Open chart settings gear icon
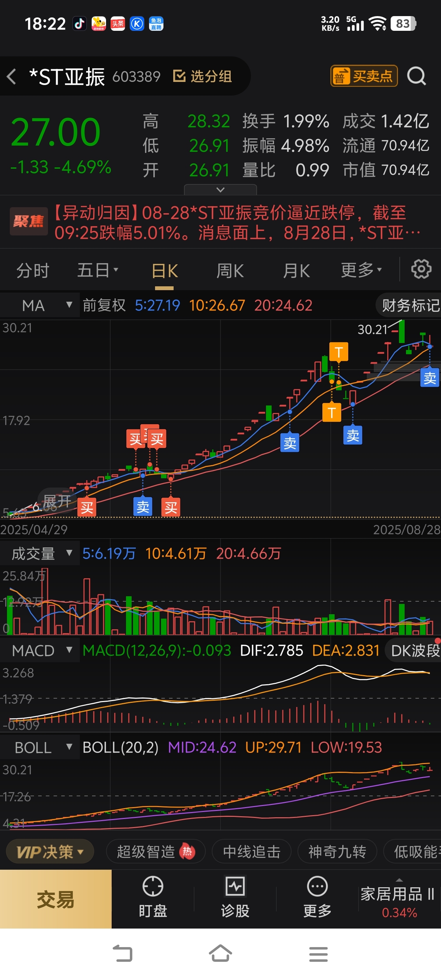Screen dimensions: 441x980 tap(421, 269)
